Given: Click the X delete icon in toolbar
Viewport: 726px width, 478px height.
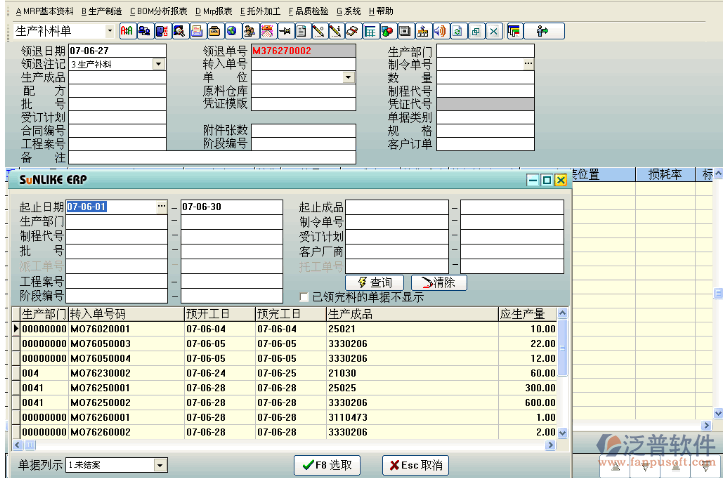Looking at the screenshot, I should click(492, 31).
